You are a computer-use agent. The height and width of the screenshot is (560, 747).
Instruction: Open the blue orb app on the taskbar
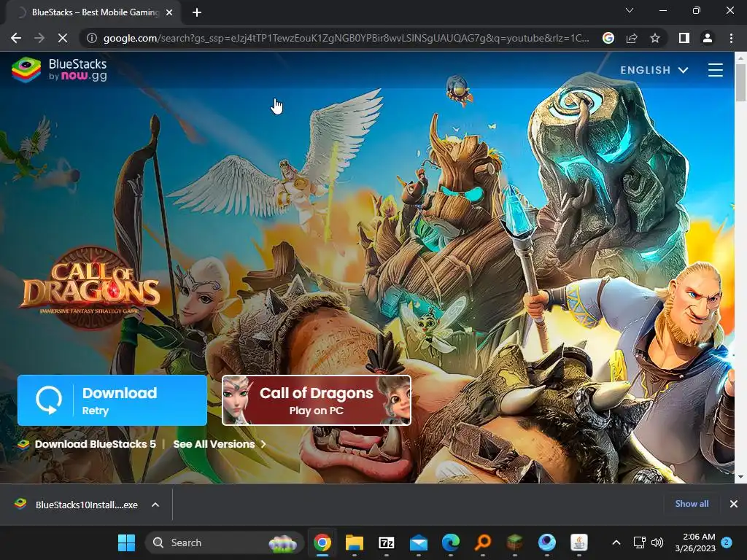point(547,542)
